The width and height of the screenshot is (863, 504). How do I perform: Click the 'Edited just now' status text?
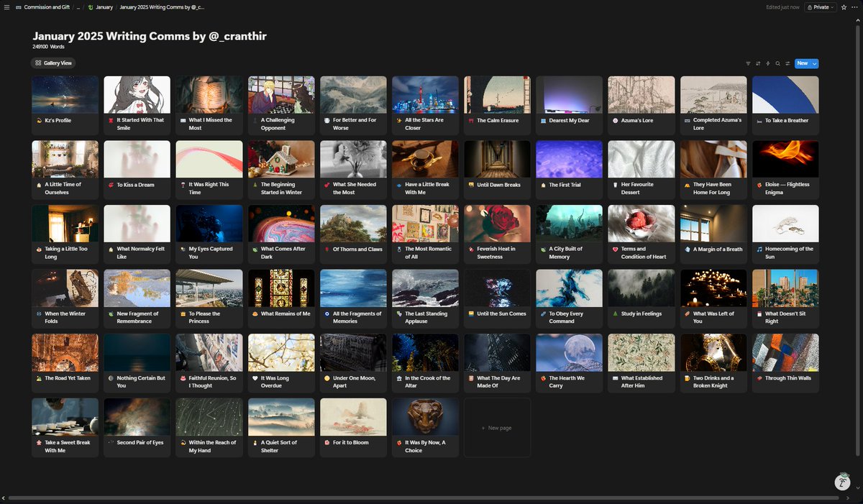[782, 7]
